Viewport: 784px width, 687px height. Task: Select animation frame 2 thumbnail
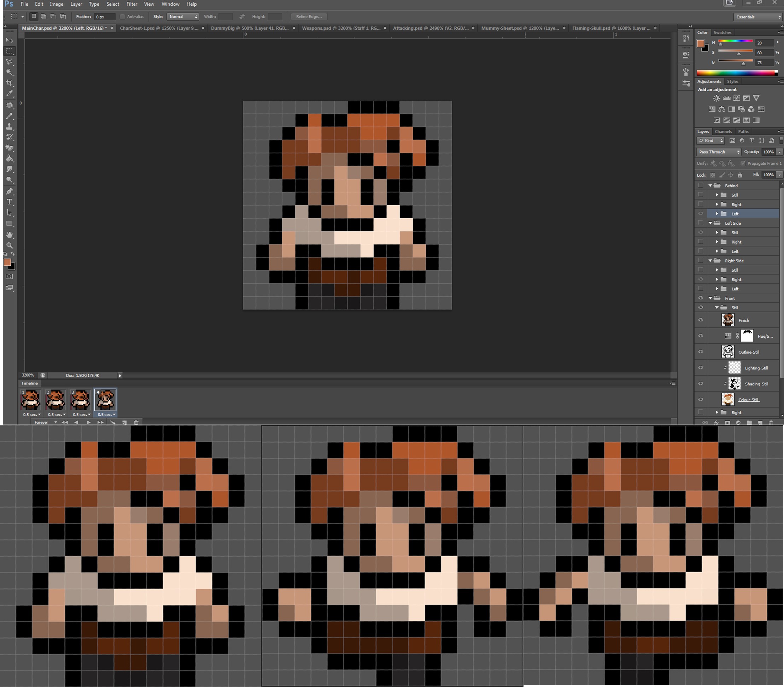tap(55, 400)
